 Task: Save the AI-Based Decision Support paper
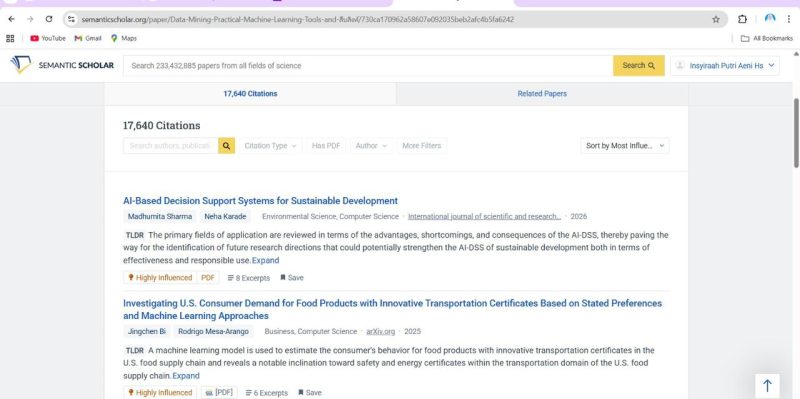(x=292, y=278)
